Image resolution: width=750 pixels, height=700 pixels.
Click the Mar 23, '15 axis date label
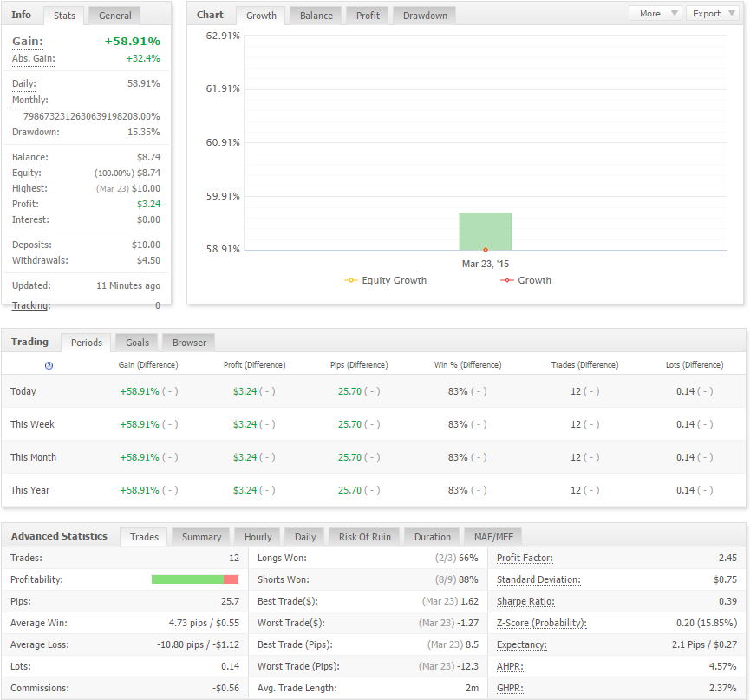click(x=486, y=264)
